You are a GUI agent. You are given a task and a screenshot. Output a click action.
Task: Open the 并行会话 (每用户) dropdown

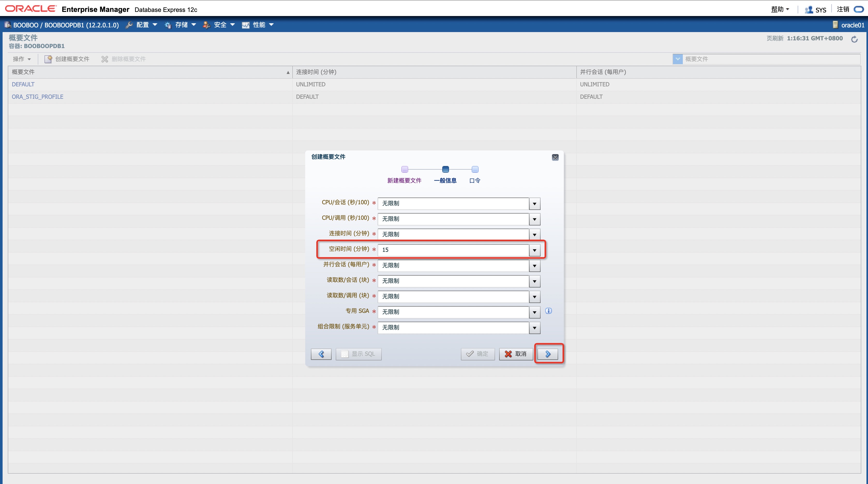click(x=534, y=266)
